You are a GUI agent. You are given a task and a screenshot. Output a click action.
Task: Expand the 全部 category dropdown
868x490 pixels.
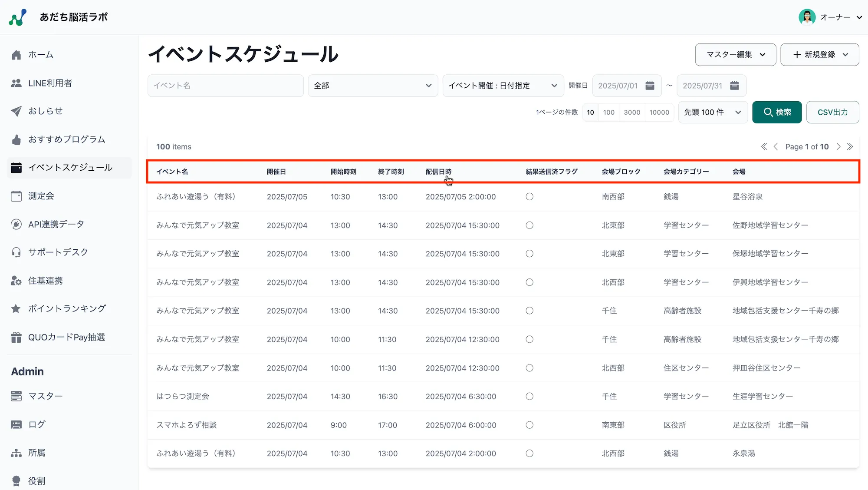(373, 86)
